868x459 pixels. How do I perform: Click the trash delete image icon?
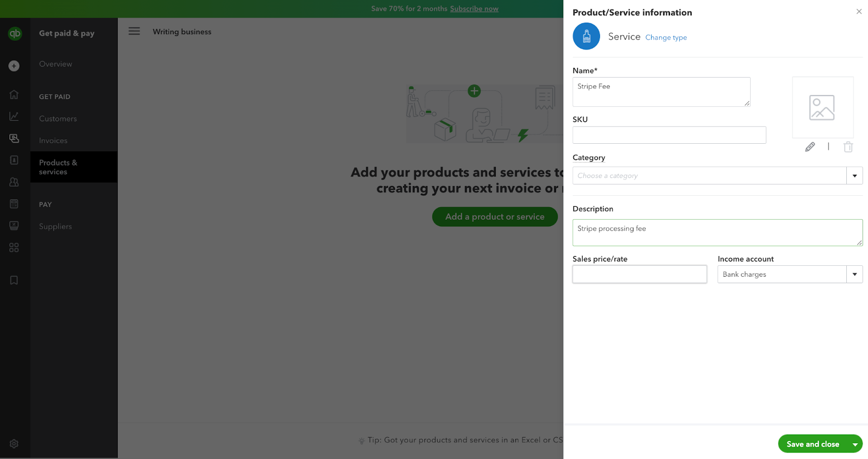pyautogui.click(x=848, y=146)
